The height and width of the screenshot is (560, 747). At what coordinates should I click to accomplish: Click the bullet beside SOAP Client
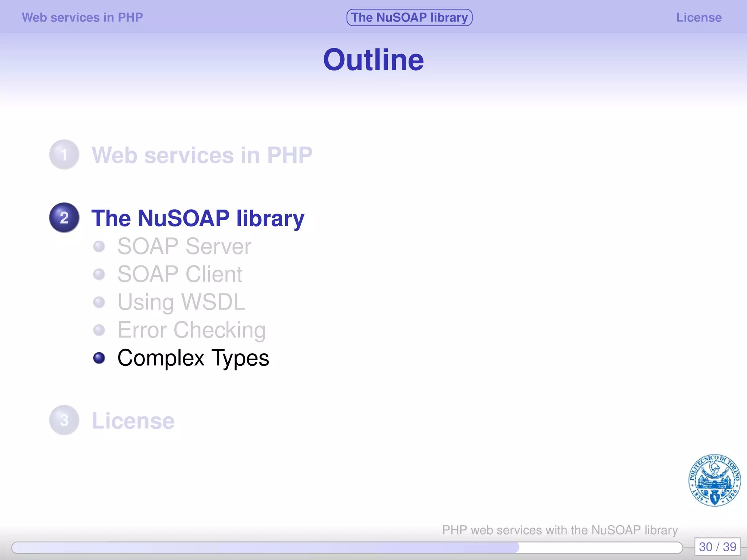(99, 274)
